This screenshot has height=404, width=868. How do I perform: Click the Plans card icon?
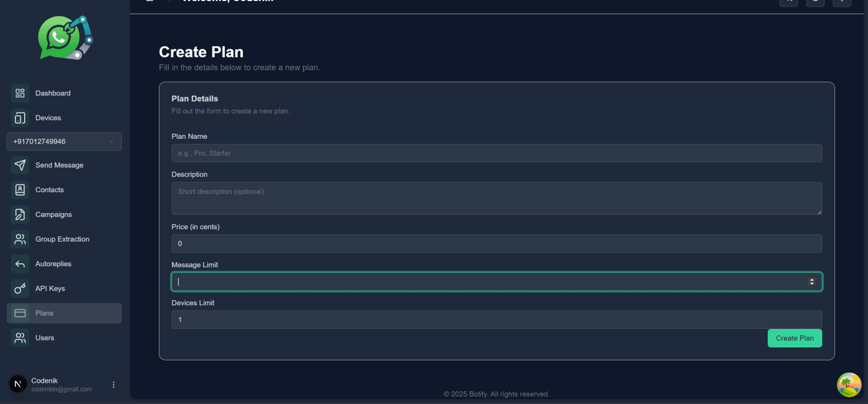[20, 313]
